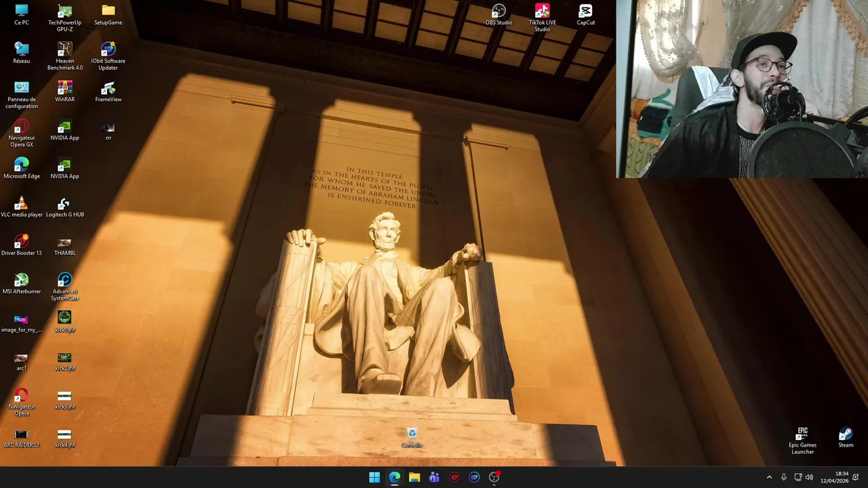Image resolution: width=868 pixels, height=488 pixels.
Task: Select the kick2.jfif file
Action: 64,362
